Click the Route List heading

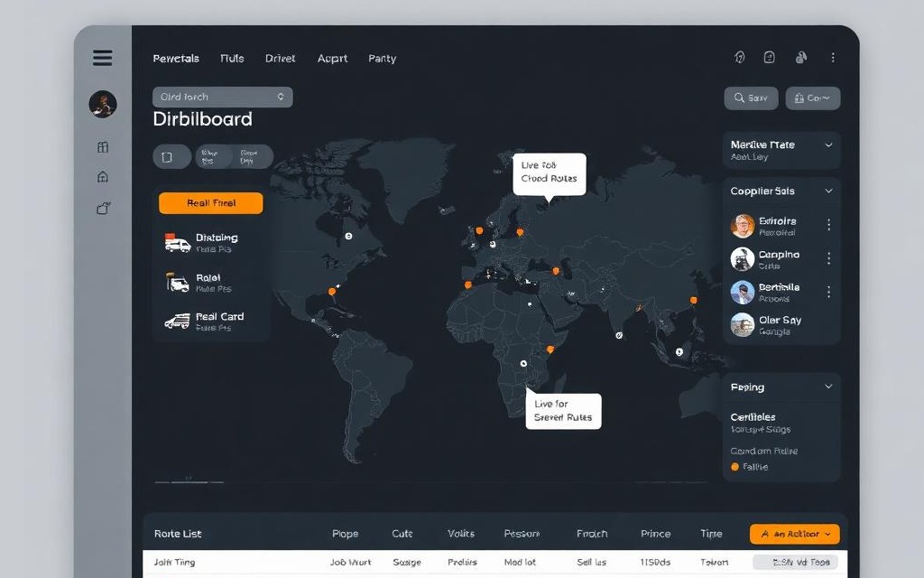[178, 534]
